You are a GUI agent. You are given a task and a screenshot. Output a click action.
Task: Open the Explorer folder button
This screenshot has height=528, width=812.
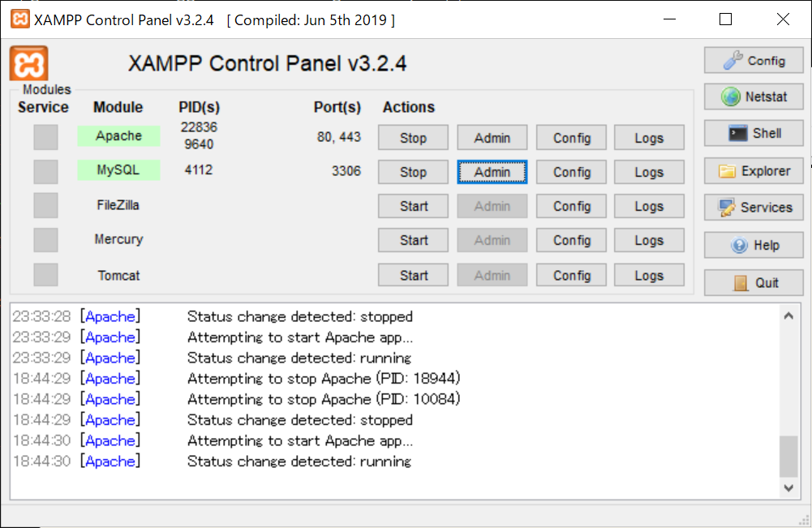pyautogui.click(x=754, y=171)
